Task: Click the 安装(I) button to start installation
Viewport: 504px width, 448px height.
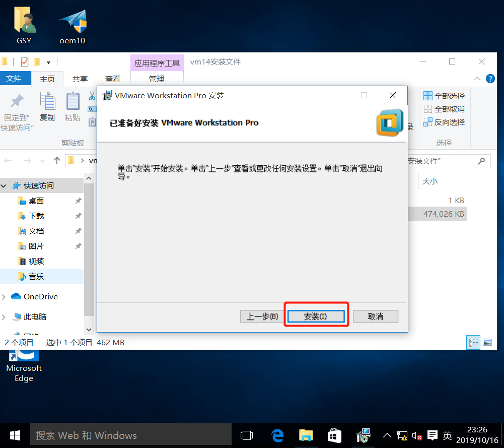Action: pos(316,316)
